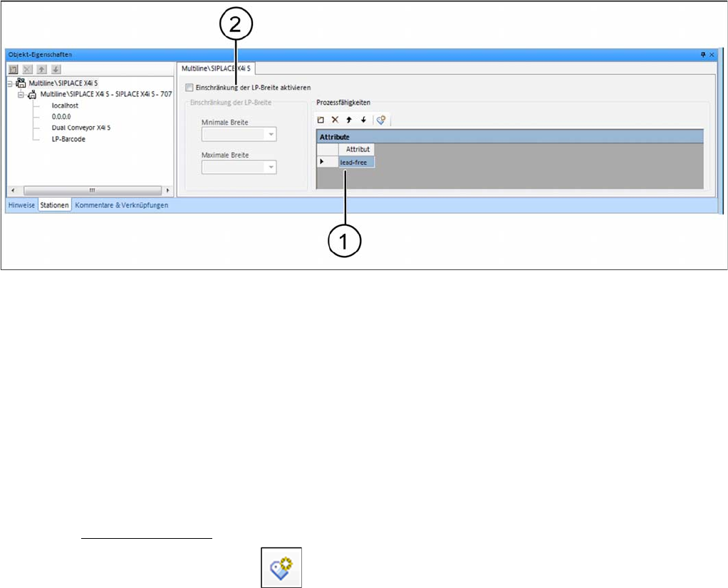Click the horizontal scrollbar thumb under the tree

93,190
